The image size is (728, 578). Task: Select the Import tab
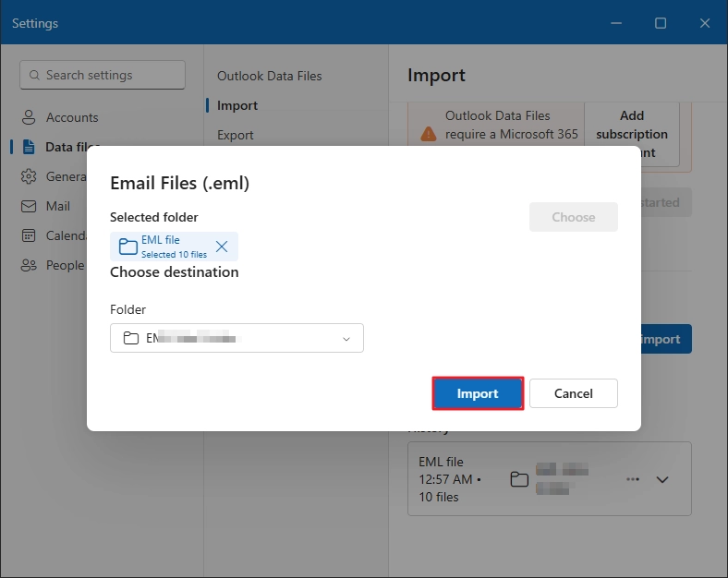[x=237, y=106]
